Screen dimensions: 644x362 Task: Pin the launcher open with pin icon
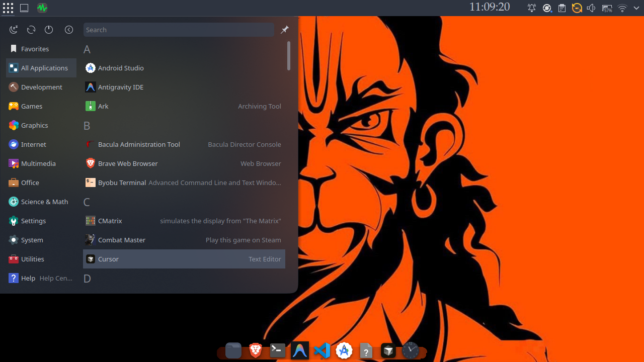pos(285,30)
